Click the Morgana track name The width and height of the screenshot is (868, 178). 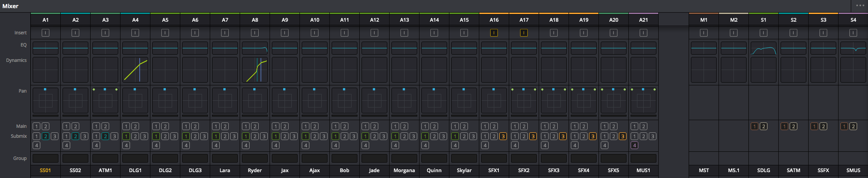pyautogui.click(x=404, y=170)
